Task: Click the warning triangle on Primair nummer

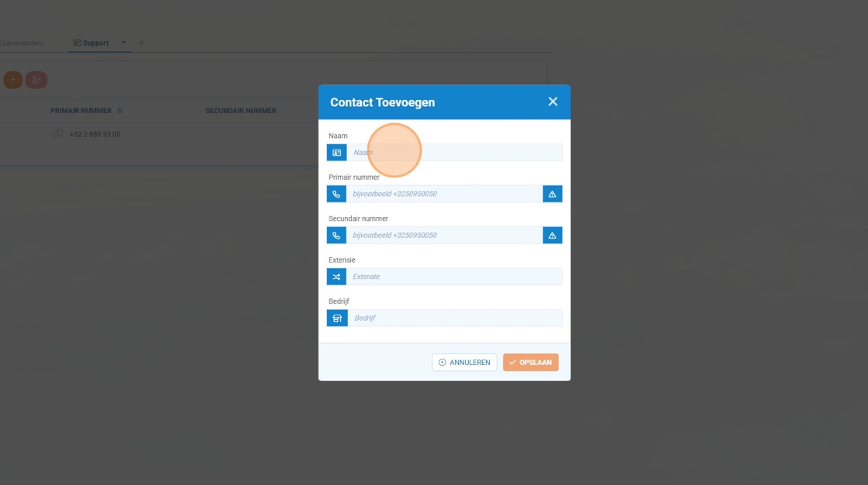Action: (552, 194)
